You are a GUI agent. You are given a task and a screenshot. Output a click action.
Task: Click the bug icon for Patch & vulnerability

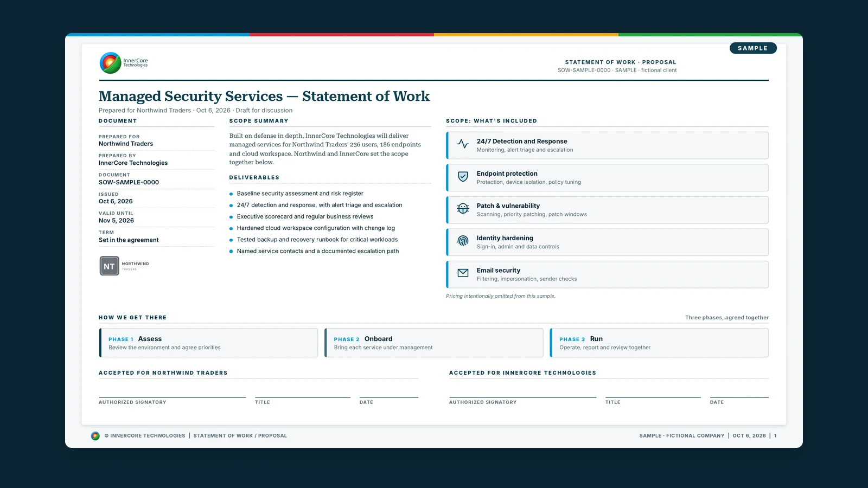pos(463,208)
